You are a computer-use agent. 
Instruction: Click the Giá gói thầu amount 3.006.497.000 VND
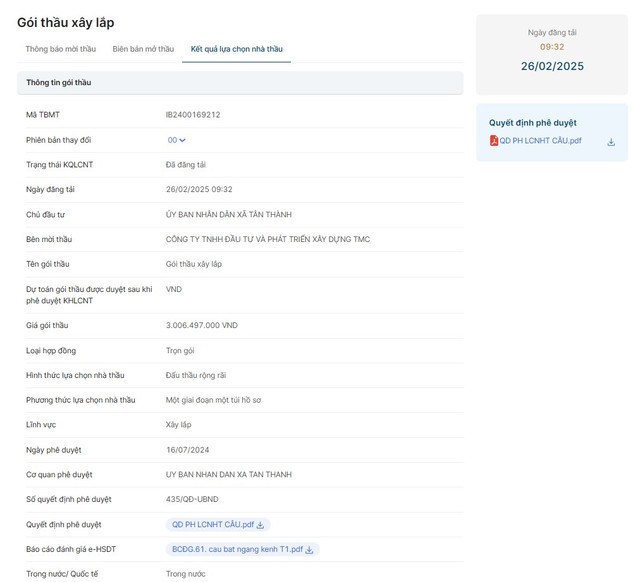pyautogui.click(x=202, y=325)
